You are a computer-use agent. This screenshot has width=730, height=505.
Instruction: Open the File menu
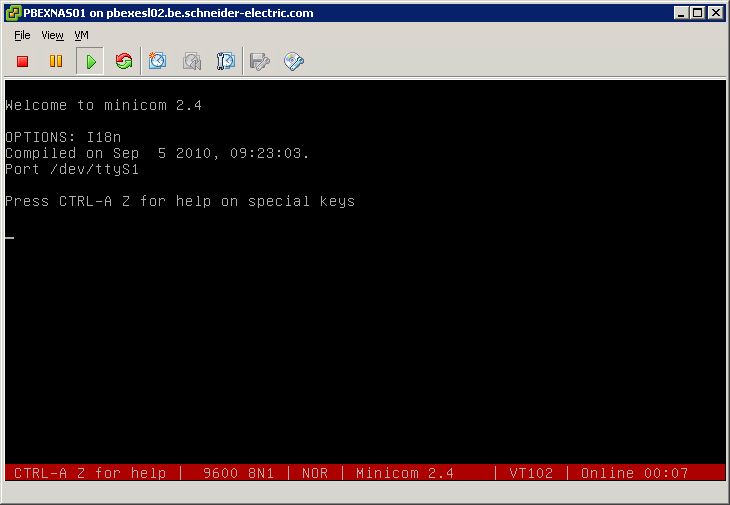[22, 35]
